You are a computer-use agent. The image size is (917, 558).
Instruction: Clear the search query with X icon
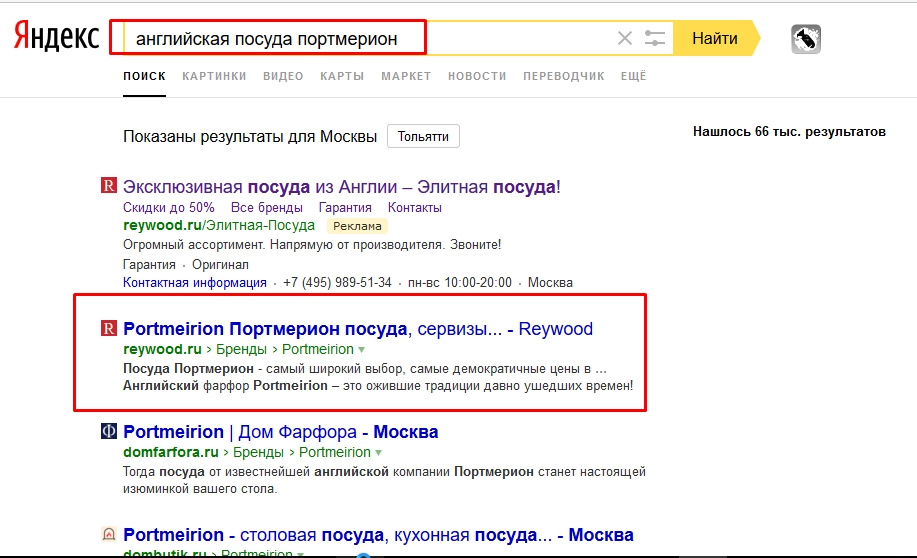tap(625, 39)
